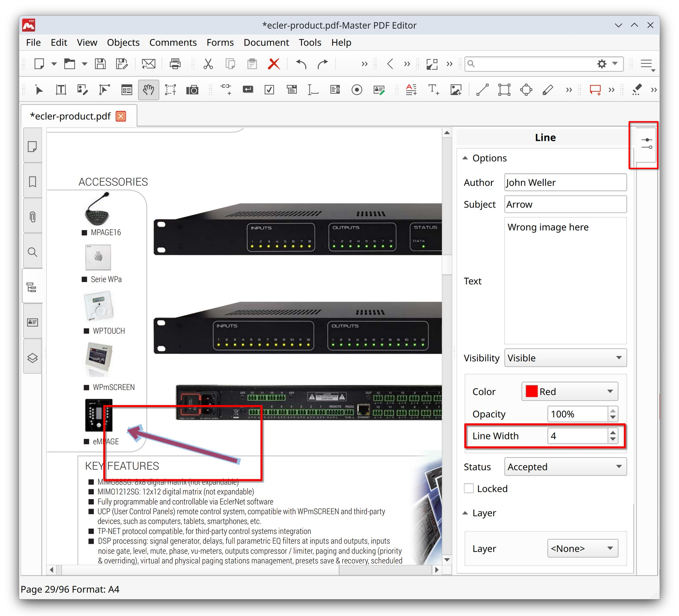The height and width of the screenshot is (616, 679).
Task: Click the Line Width value field
Action: point(577,435)
